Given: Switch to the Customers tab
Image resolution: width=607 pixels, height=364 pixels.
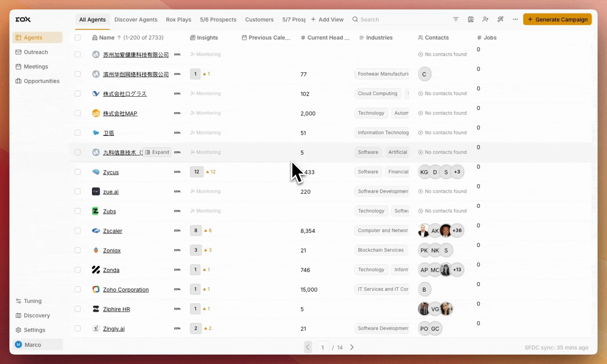Looking at the screenshot, I should [x=259, y=20].
